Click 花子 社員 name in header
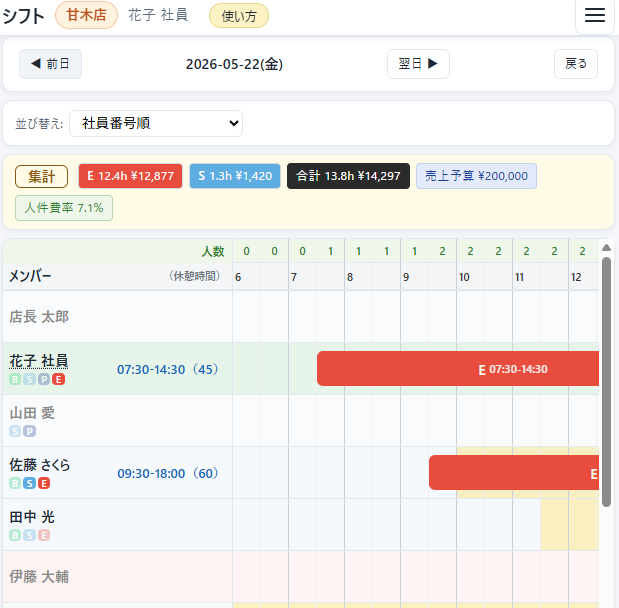 click(158, 15)
